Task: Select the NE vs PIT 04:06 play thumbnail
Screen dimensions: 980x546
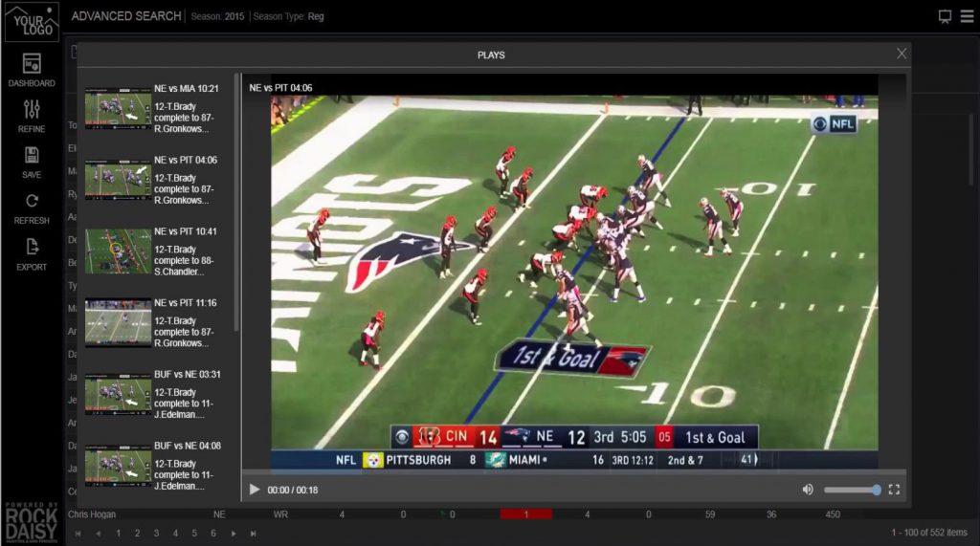Action: pos(118,180)
